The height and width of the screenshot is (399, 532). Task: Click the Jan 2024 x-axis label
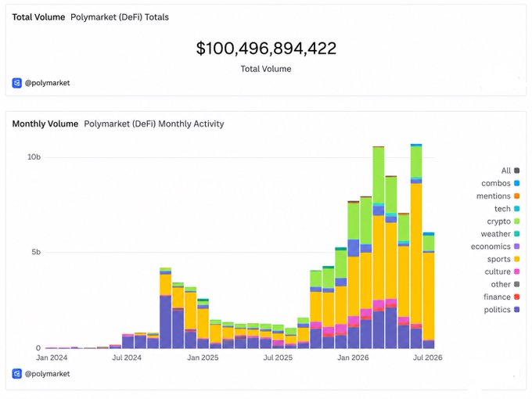52,358
